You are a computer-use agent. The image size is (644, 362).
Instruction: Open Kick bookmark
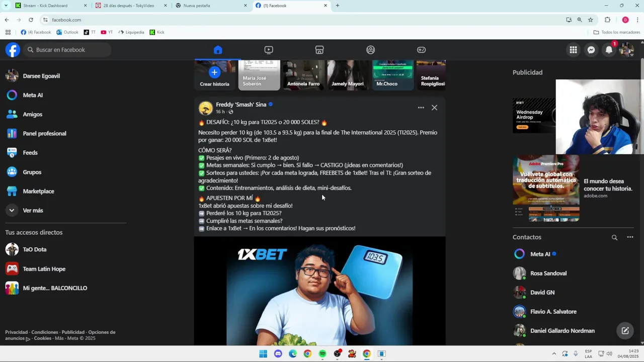(x=157, y=32)
